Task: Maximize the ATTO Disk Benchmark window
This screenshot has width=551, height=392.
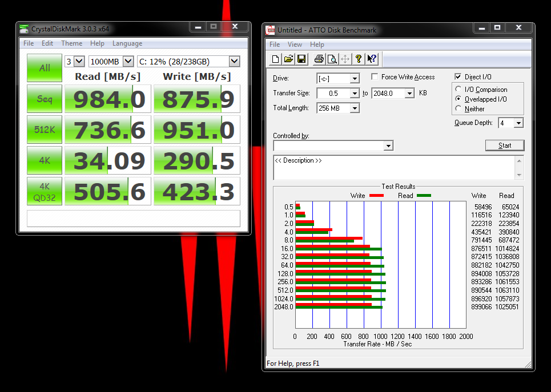Action: [x=497, y=27]
